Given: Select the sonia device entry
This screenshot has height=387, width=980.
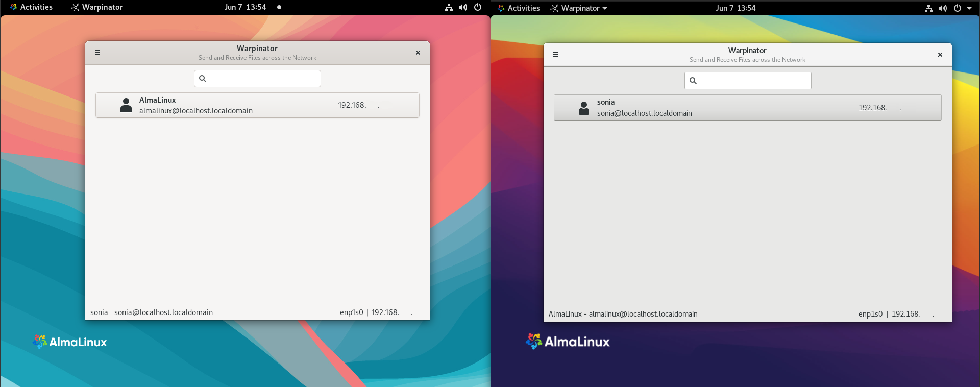Looking at the screenshot, I should tap(747, 108).
